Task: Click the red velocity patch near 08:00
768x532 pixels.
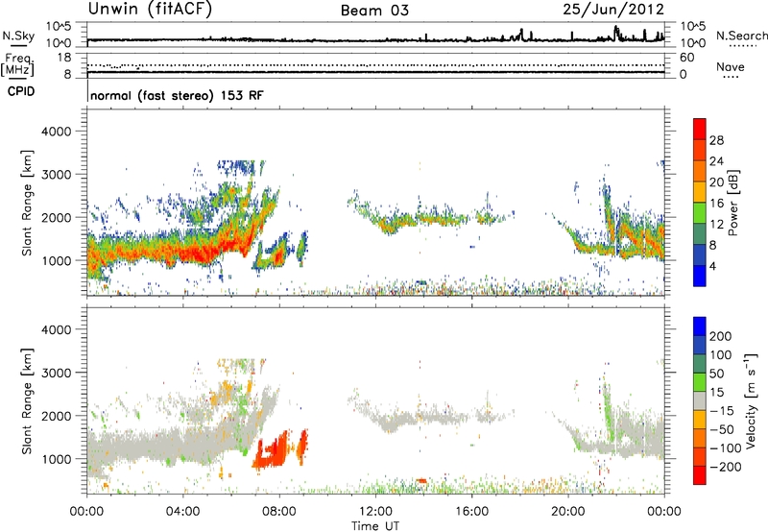Action: [271, 451]
